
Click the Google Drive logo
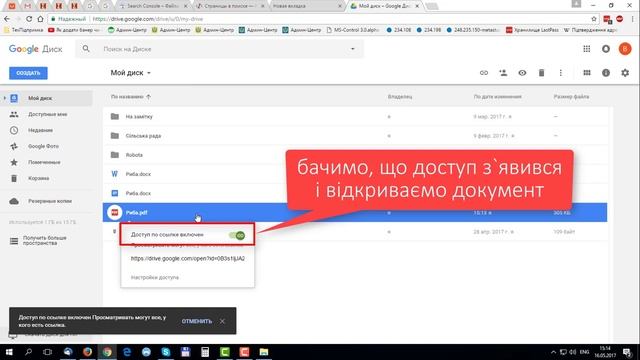click(36, 49)
